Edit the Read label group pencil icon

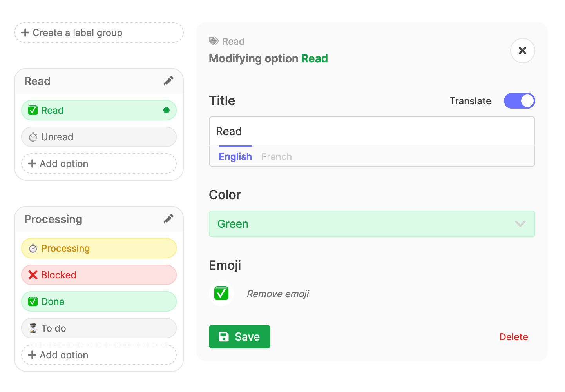(168, 81)
